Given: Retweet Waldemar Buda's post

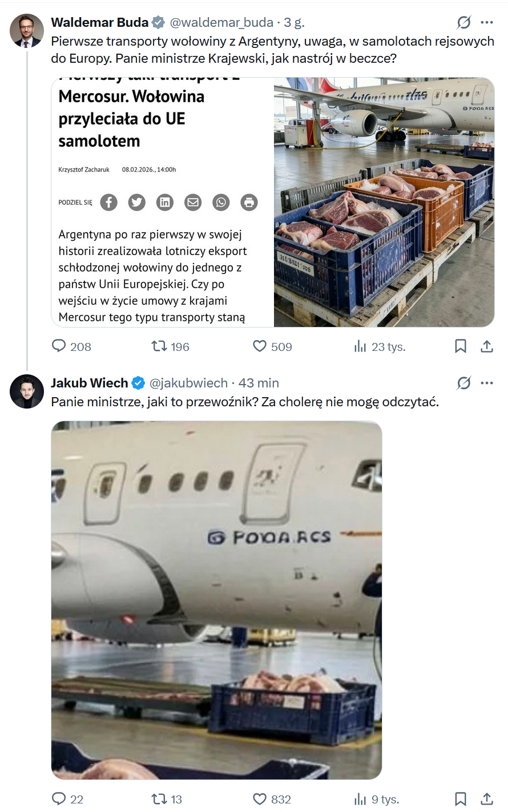Looking at the screenshot, I should coord(159,346).
